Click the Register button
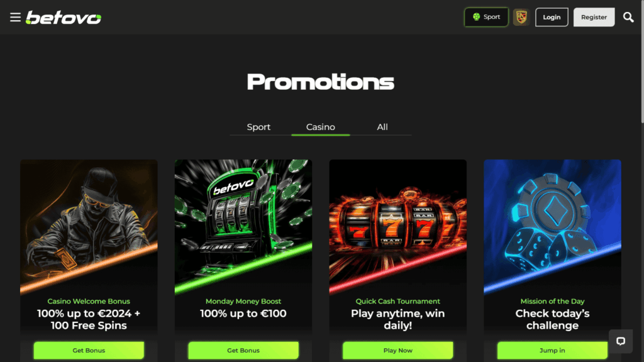This screenshot has height=362, width=644. 594,17
